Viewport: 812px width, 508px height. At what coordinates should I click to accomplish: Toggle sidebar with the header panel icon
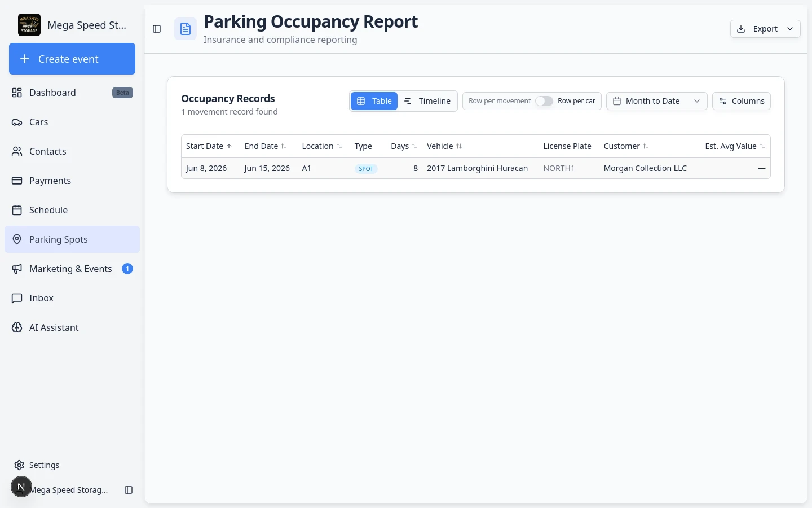pos(157,29)
